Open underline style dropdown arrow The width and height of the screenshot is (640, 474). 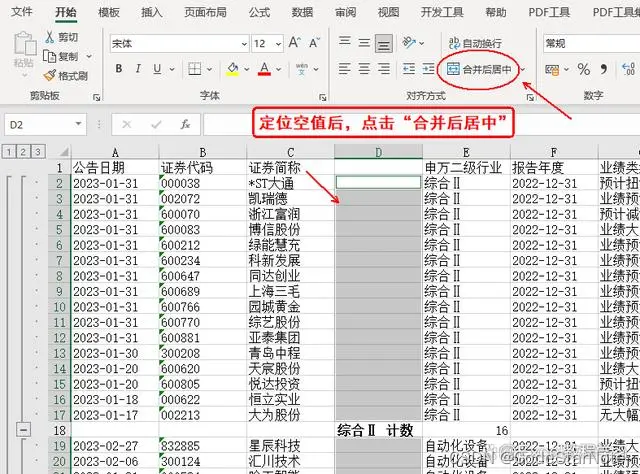[x=172, y=69]
